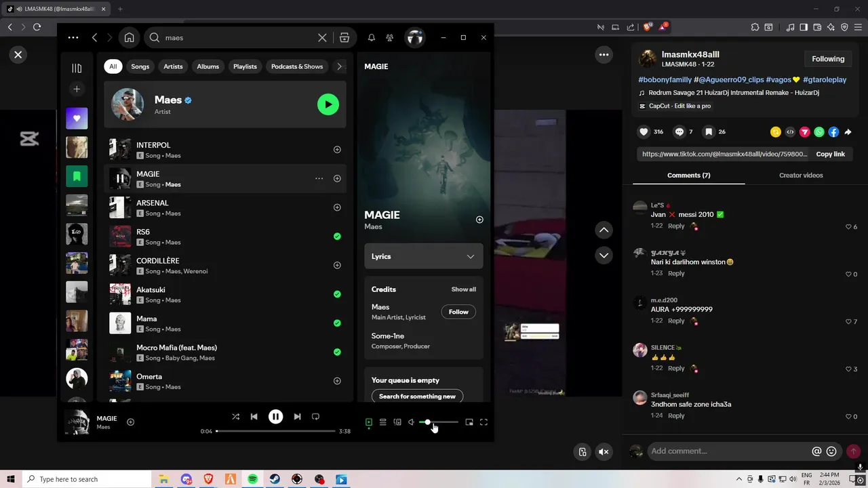Adjust the Spotify volume slider
Image resolution: width=868 pixels, height=488 pixels.
click(439, 422)
